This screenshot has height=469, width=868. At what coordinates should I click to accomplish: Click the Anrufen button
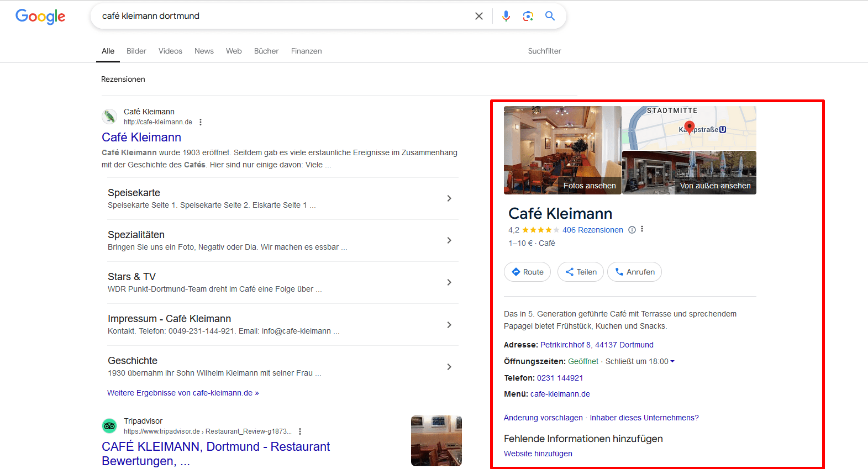point(634,272)
